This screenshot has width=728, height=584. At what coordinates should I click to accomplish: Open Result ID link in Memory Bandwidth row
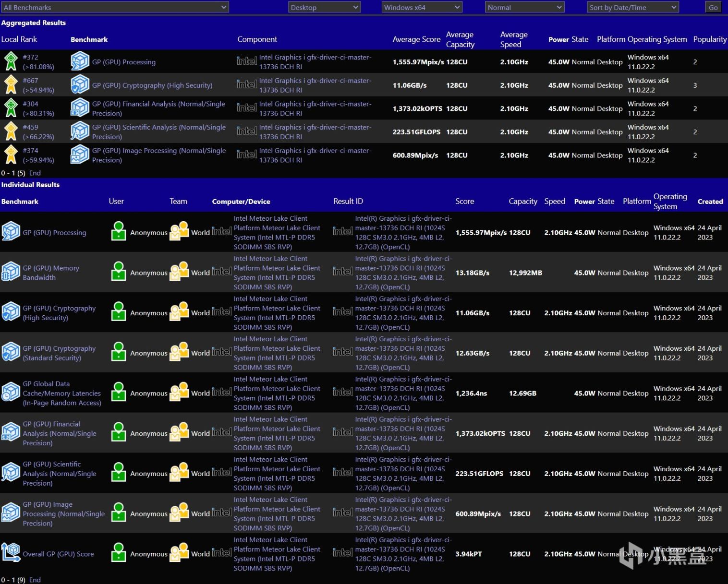click(403, 273)
